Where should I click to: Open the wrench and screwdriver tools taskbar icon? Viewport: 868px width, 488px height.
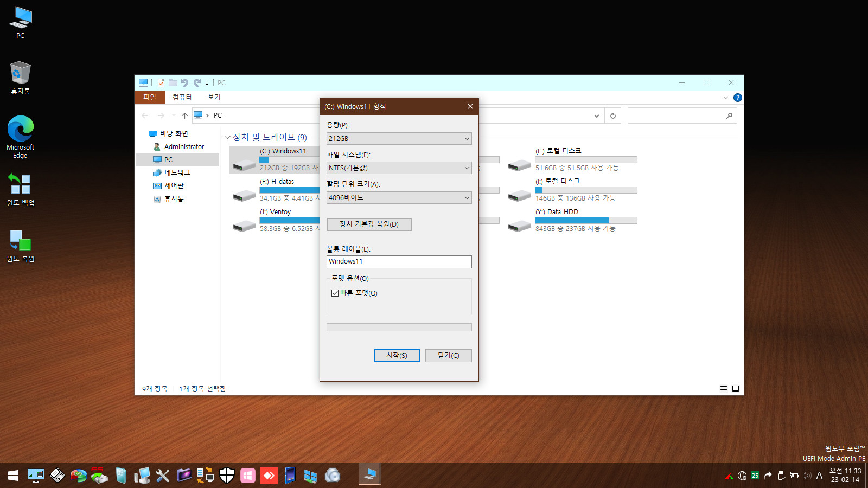click(163, 476)
